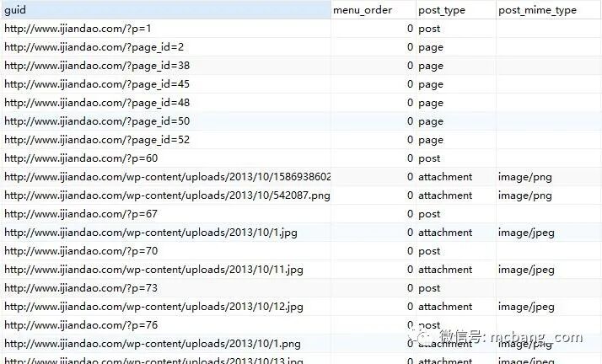
Task: Select menu_order value 0 in ?p=60 row
Action: click(374, 158)
